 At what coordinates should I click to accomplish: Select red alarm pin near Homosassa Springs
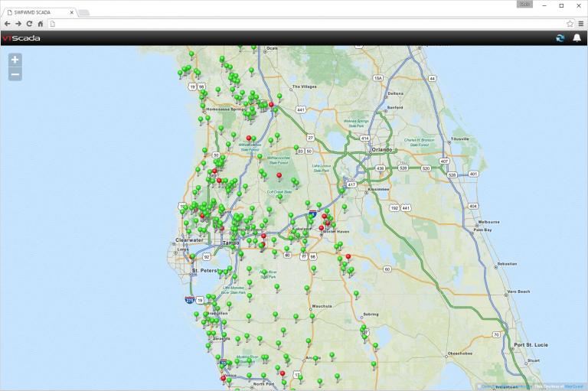[270, 106]
